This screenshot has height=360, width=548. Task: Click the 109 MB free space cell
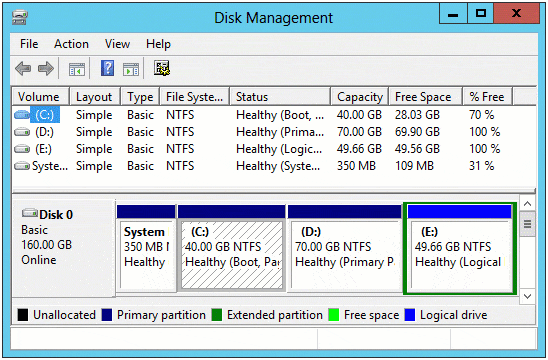(414, 166)
